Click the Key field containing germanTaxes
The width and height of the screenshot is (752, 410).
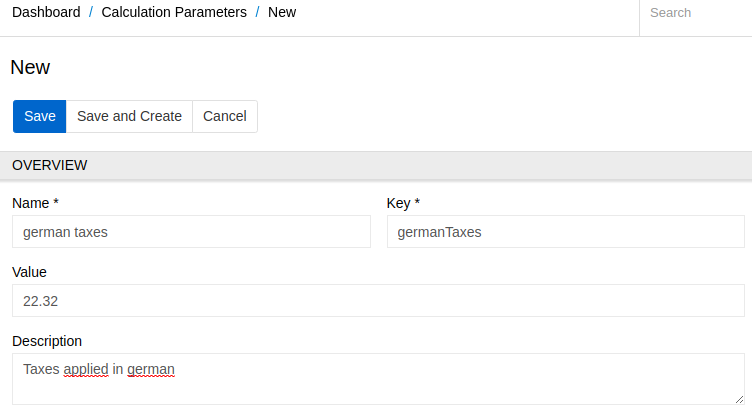565,232
